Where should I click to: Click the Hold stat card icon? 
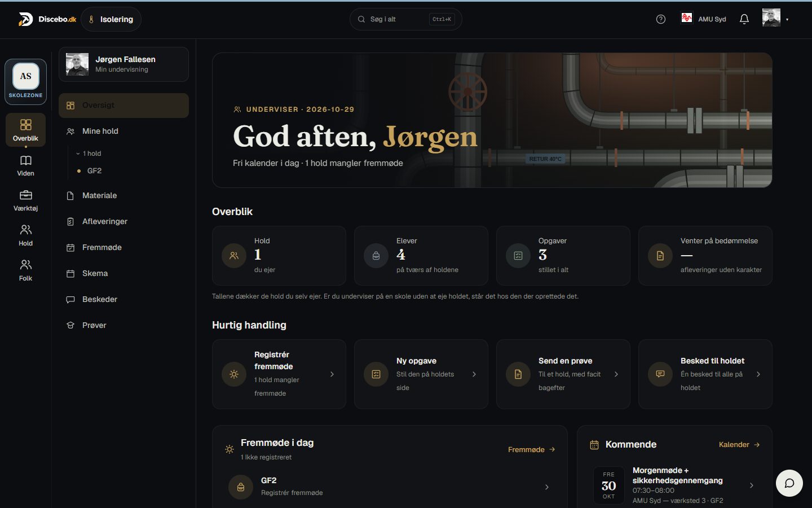click(x=234, y=256)
